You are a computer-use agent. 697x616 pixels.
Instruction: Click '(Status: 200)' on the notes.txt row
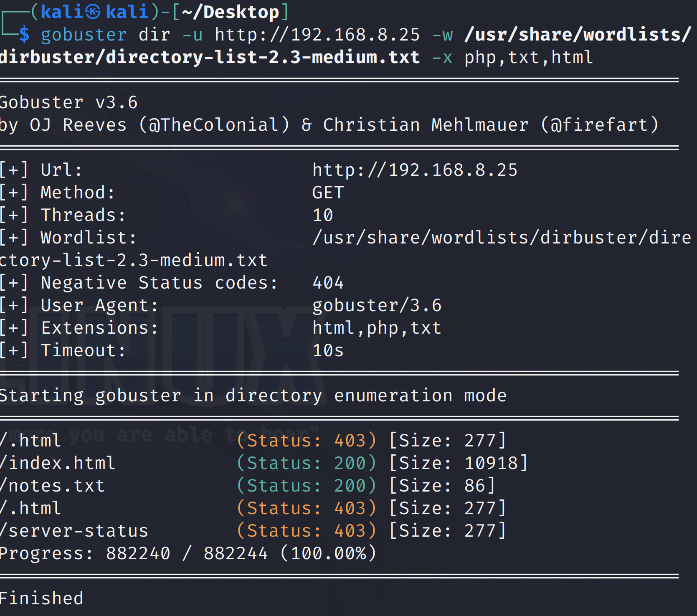(x=307, y=486)
